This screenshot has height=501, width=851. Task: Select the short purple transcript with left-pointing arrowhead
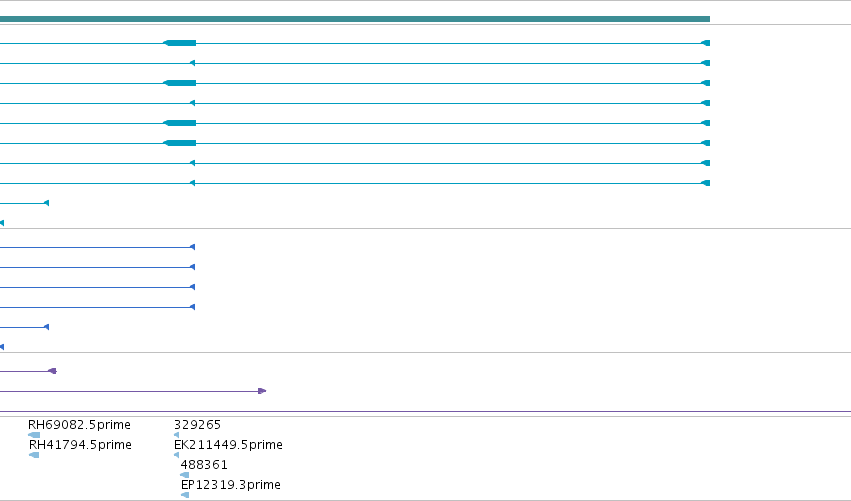pos(28,371)
